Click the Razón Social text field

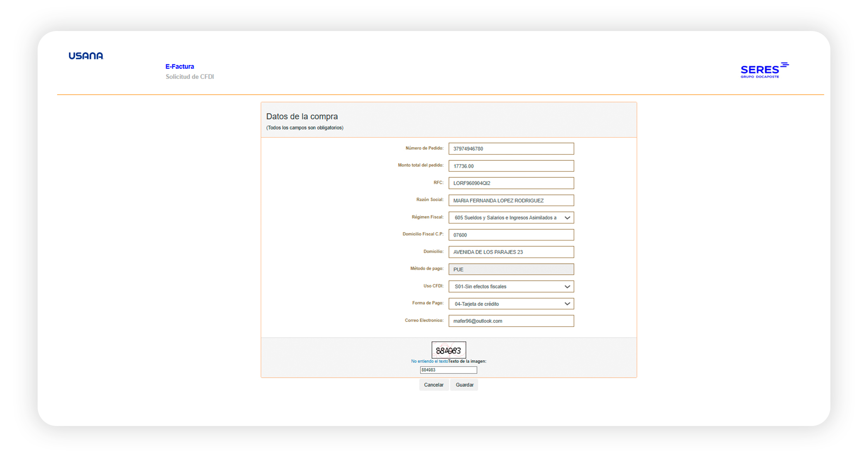[x=511, y=200]
